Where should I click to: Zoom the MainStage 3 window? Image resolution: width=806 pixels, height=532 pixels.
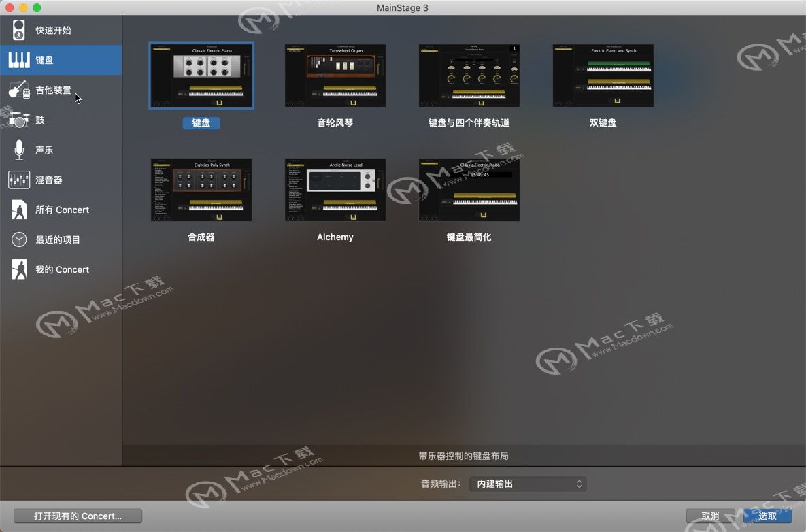pyautogui.click(x=37, y=7)
